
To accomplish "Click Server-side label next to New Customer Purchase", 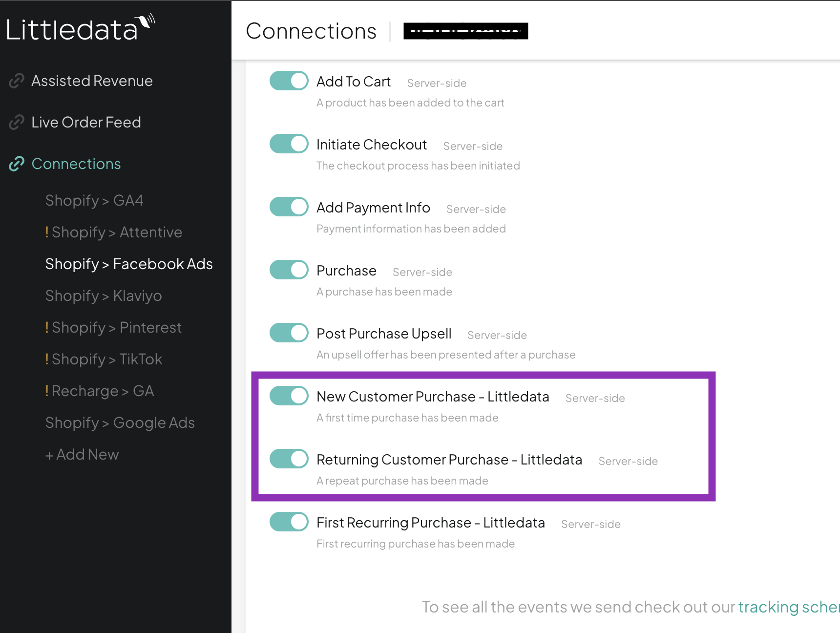I will (595, 398).
